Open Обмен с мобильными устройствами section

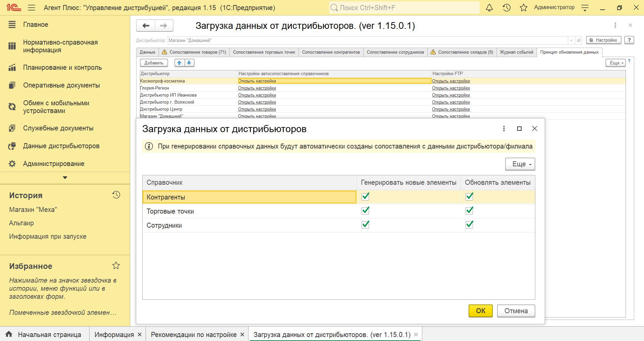click(x=56, y=107)
